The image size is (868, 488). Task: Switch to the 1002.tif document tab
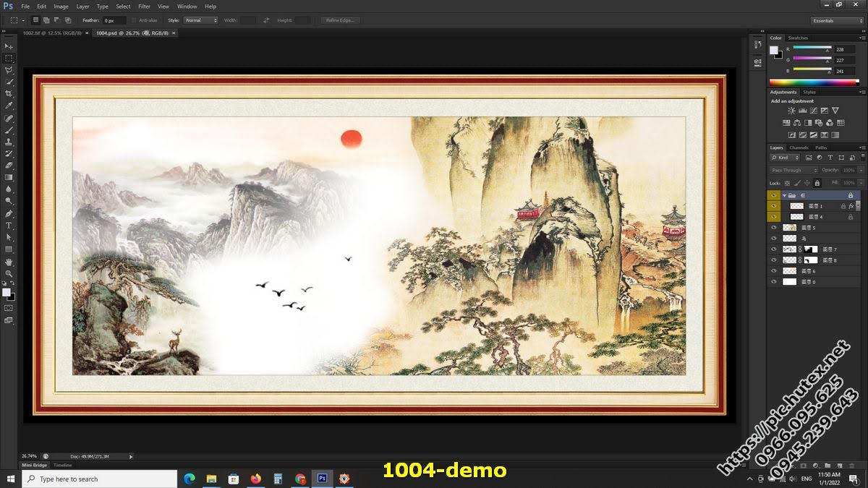(54, 33)
